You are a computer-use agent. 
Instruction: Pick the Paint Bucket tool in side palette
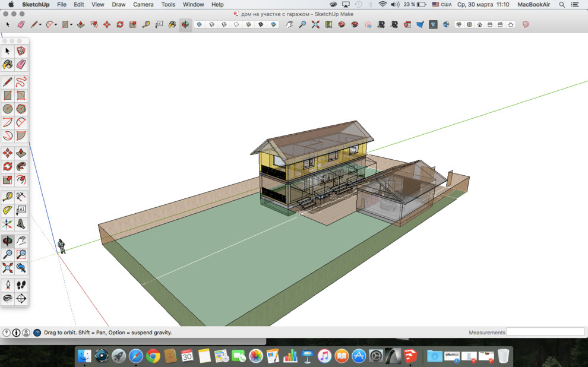click(x=8, y=64)
